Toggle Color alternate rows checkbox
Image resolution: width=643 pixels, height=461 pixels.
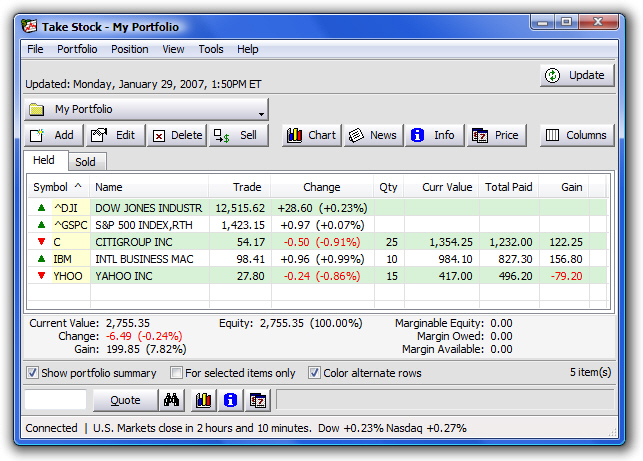(x=314, y=373)
